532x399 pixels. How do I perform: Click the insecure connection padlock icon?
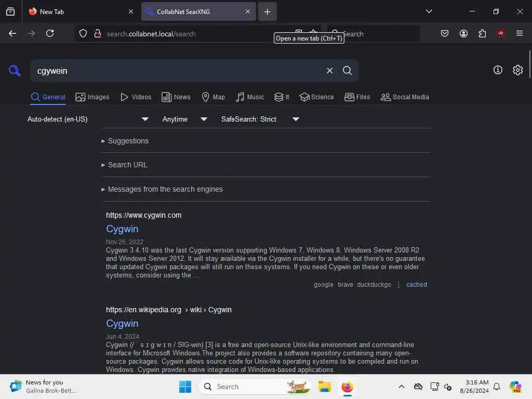(x=98, y=34)
